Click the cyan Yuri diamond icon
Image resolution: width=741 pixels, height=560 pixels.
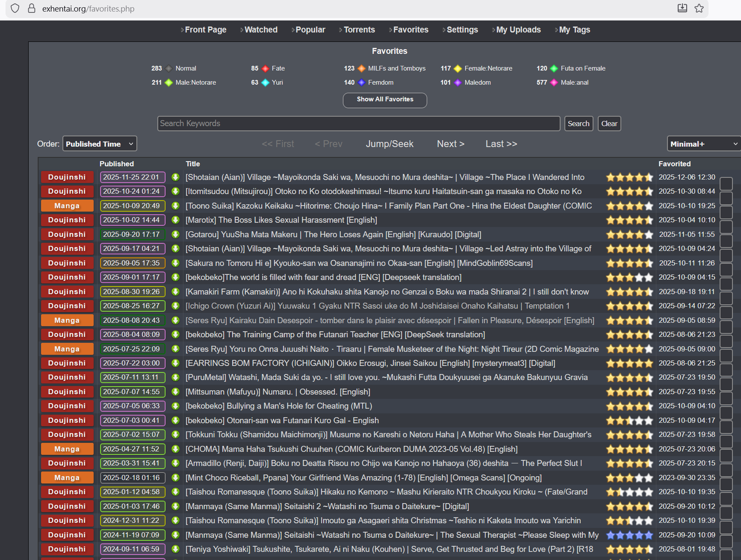pyautogui.click(x=266, y=83)
